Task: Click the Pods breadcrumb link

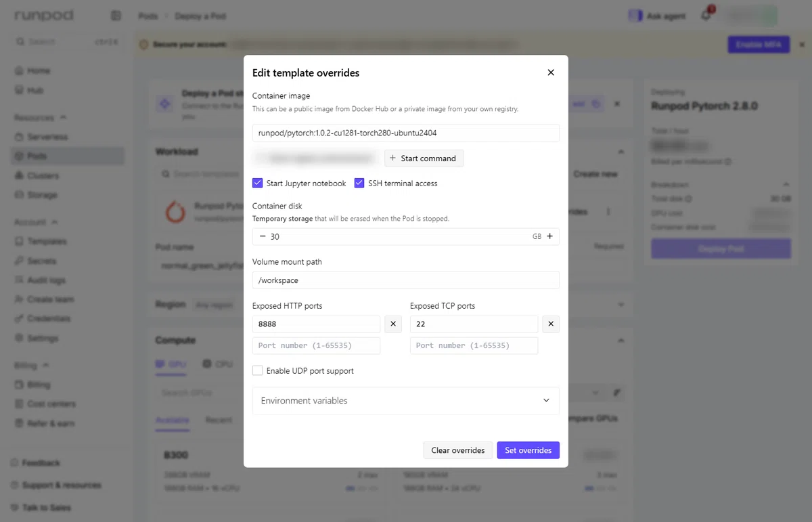Action: (x=149, y=16)
